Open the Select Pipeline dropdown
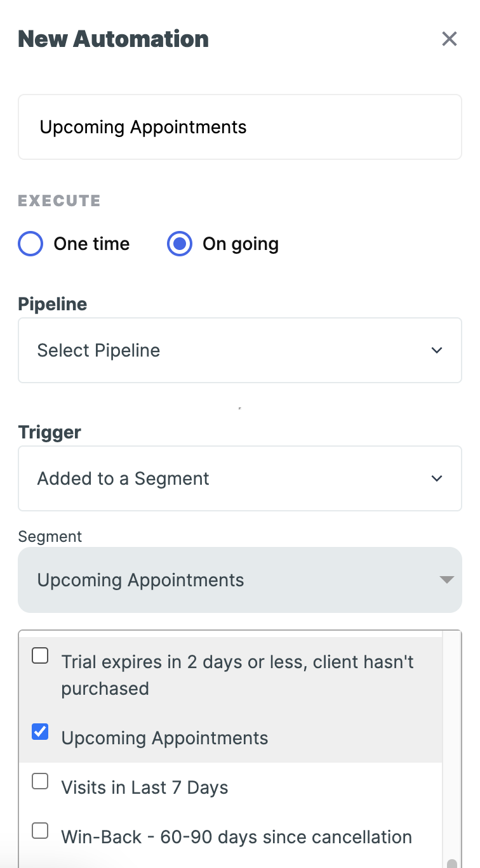The width and height of the screenshot is (480, 868). point(239,350)
